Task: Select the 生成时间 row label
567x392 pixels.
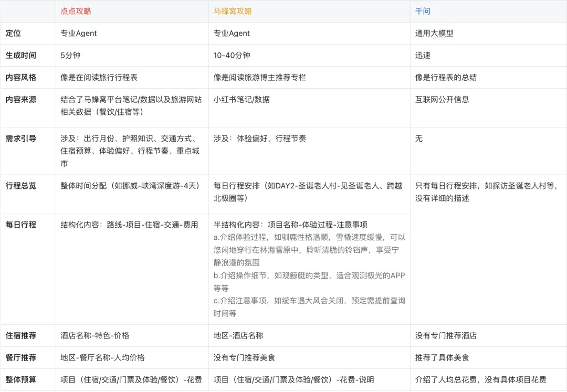Action: (x=21, y=55)
